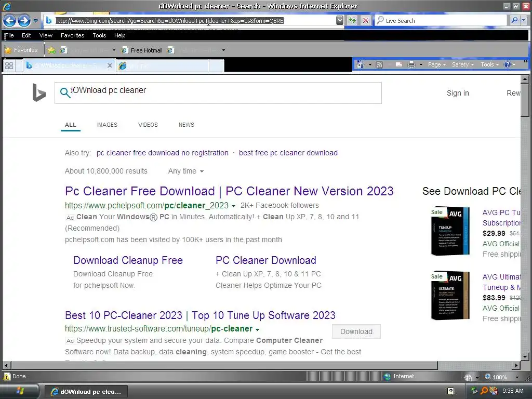Expand arrow beside pchelpsoft.com URL
This screenshot has height=399, width=532.
(233, 206)
